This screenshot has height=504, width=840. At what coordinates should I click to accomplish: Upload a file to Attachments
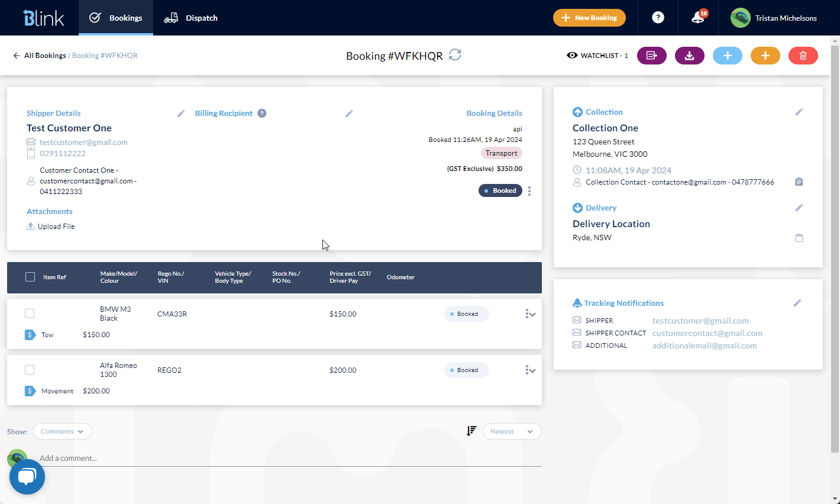coord(50,226)
